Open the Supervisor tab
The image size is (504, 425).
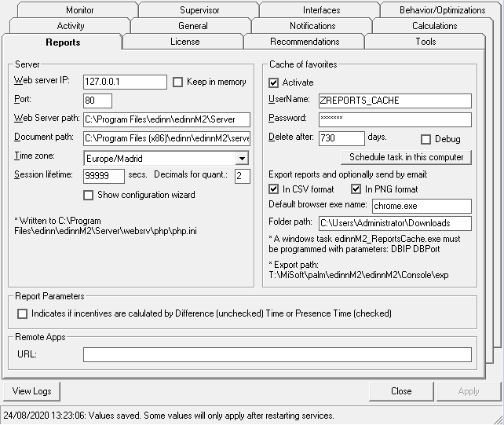pos(199,10)
